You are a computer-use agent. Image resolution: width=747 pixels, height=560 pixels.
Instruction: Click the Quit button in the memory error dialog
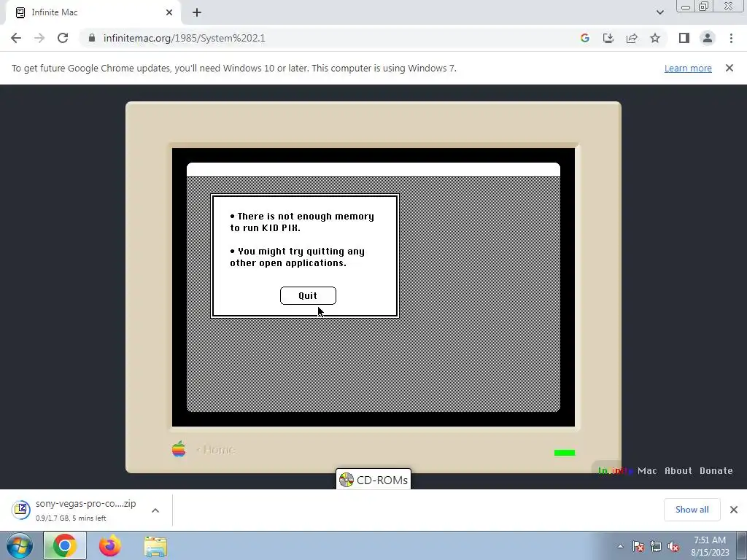pyautogui.click(x=308, y=296)
